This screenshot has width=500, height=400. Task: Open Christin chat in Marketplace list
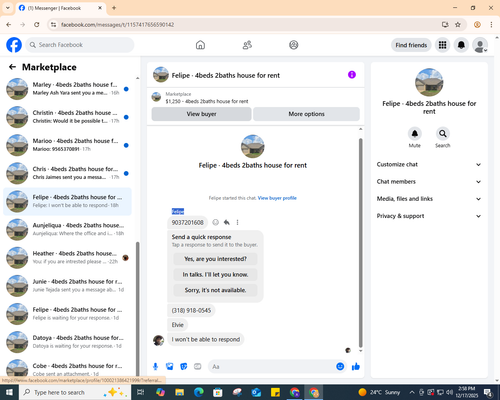tap(67, 117)
